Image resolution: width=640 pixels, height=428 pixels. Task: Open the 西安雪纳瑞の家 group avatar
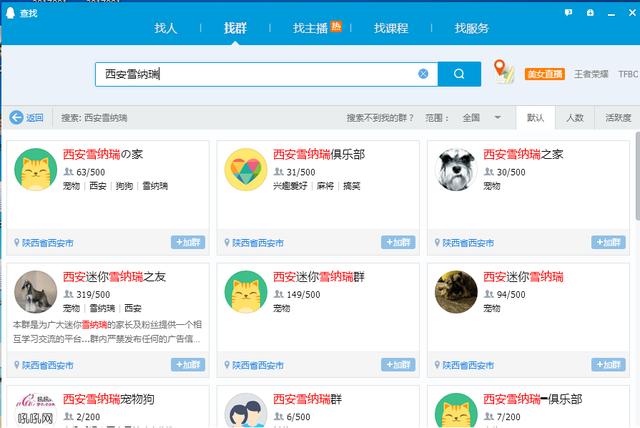[x=37, y=169]
